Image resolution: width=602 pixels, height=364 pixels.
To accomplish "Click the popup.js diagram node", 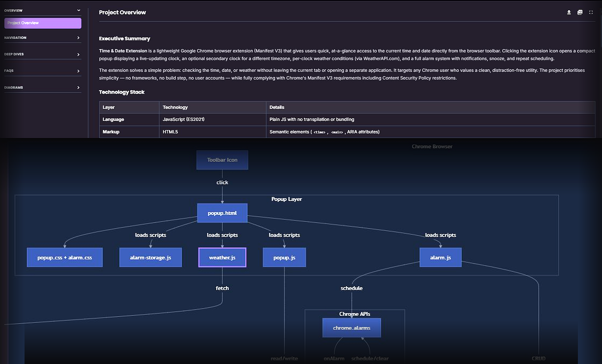I will pos(284,257).
